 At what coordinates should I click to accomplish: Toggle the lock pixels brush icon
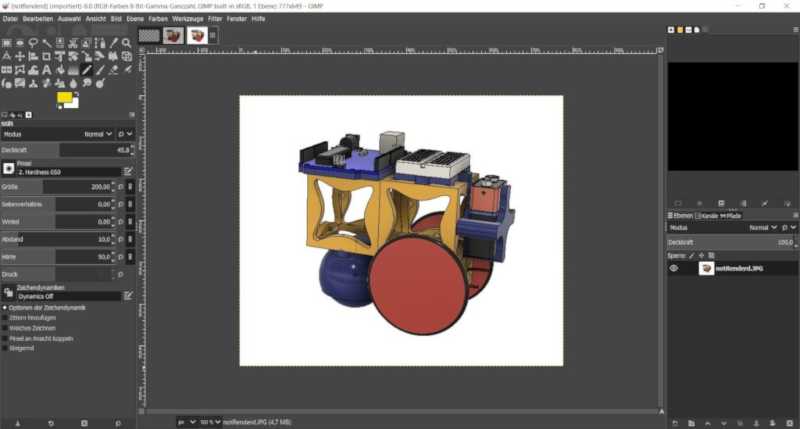pyautogui.click(x=692, y=256)
